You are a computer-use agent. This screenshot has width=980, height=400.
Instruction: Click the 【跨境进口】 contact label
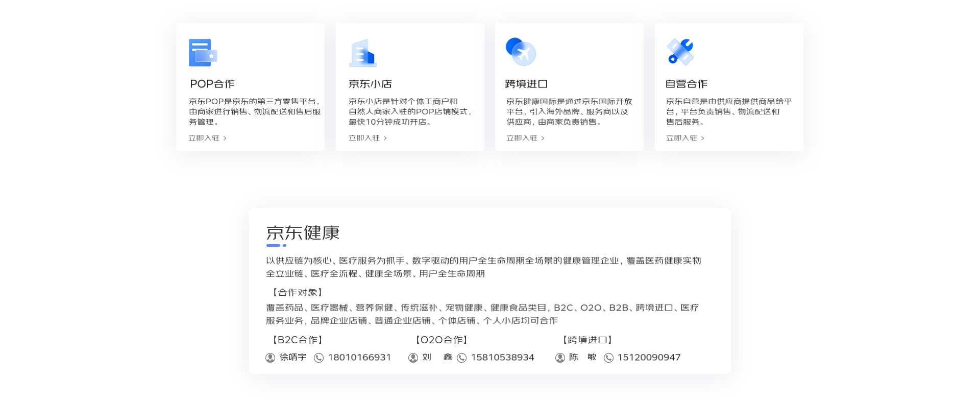pos(586,340)
